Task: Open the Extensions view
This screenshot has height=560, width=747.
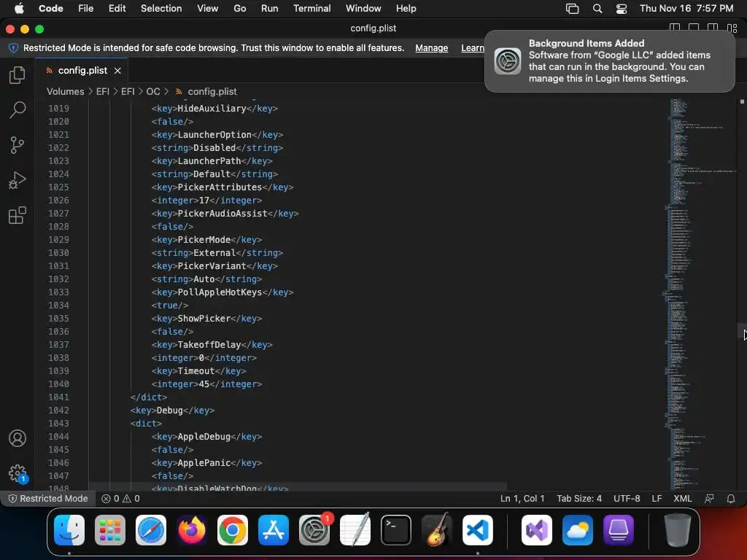Action: (x=18, y=215)
